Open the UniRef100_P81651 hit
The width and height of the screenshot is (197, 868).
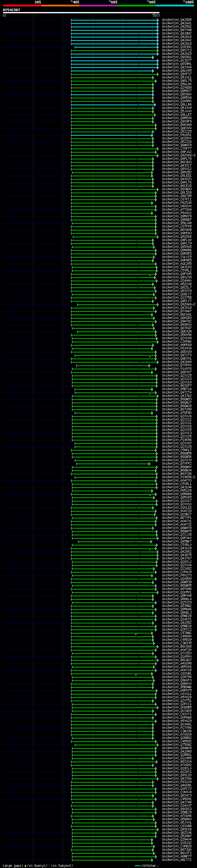click(176, 135)
